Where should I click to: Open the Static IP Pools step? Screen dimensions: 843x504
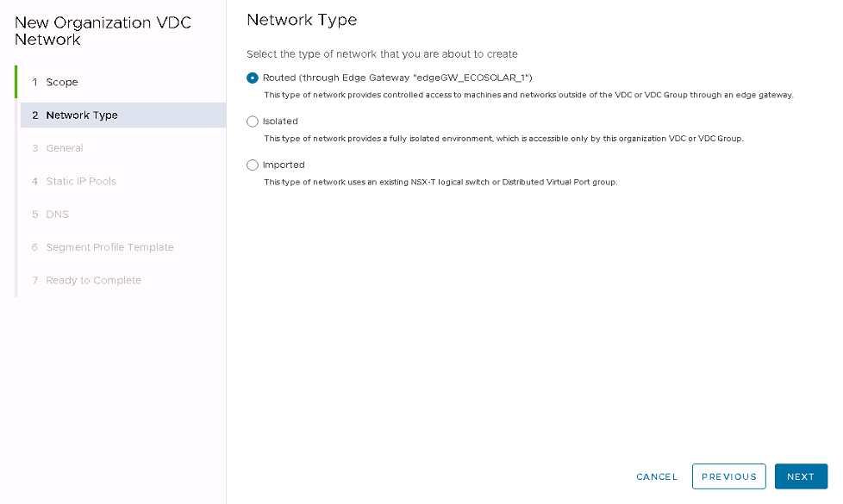tap(81, 181)
